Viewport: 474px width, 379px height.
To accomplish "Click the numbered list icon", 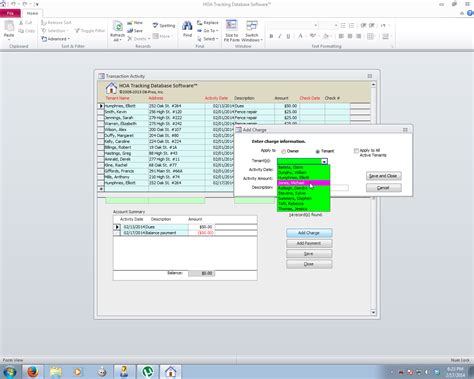I will click(x=351, y=26).
